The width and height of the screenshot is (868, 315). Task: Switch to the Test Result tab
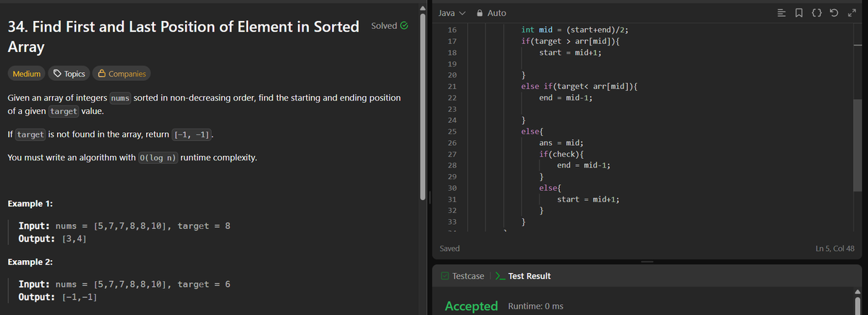coord(523,276)
